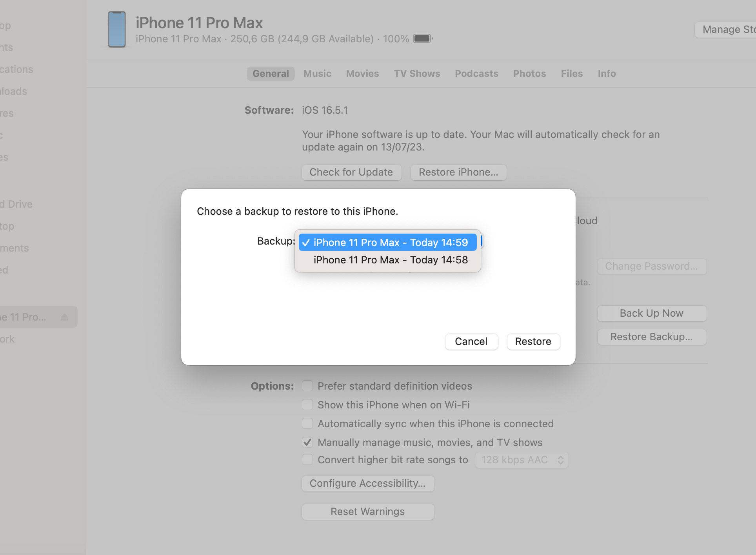Toggle Show this iPhone when on Wi-Fi
This screenshot has height=555, width=756.
point(307,404)
